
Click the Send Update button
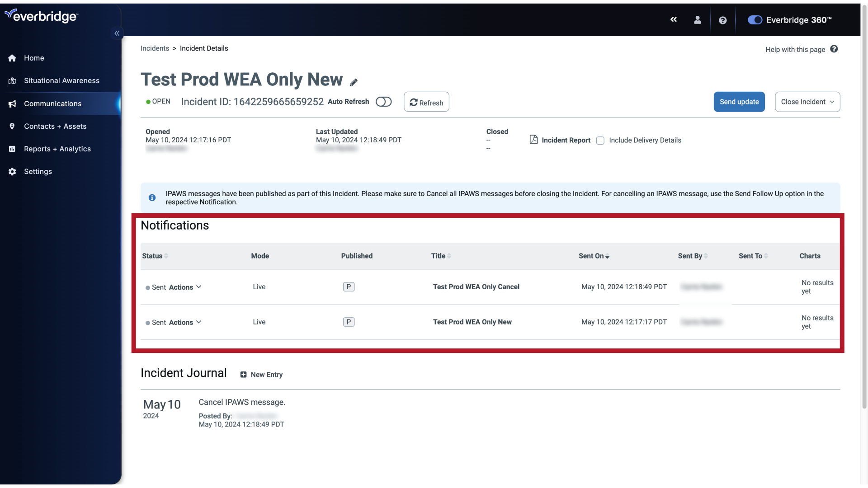coord(739,101)
